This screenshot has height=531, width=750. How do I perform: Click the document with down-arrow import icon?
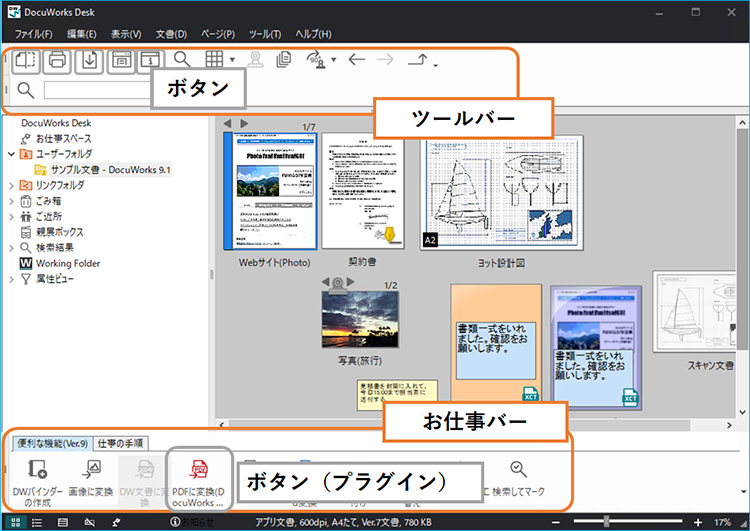[89, 60]
